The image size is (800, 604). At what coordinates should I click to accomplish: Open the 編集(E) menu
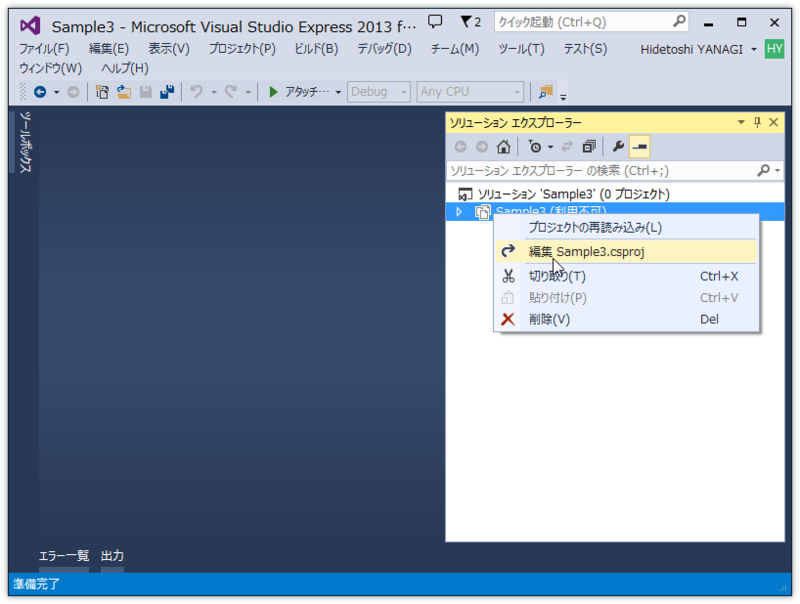pos(109,49)
